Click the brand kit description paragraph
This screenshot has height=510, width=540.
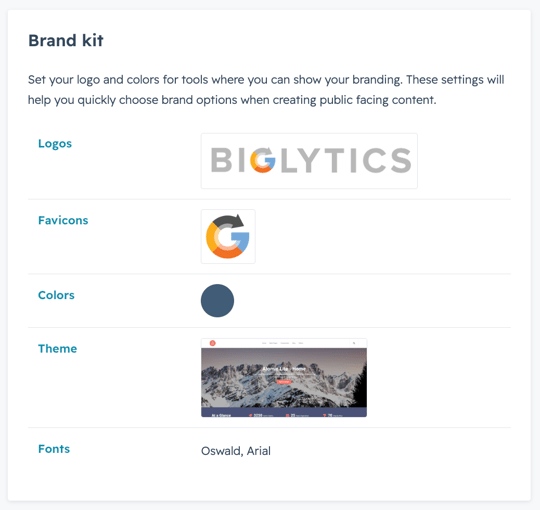[x=266, y=90]
